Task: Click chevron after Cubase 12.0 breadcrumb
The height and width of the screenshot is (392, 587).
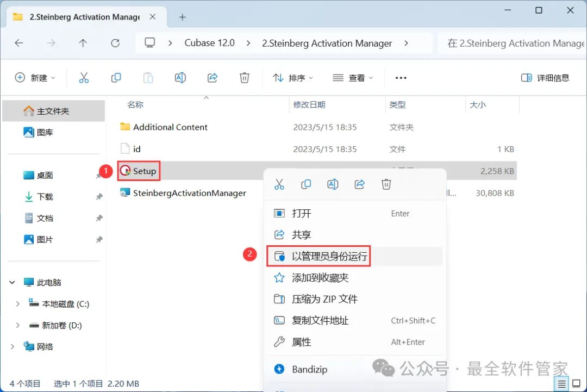Action: (248, 43)
